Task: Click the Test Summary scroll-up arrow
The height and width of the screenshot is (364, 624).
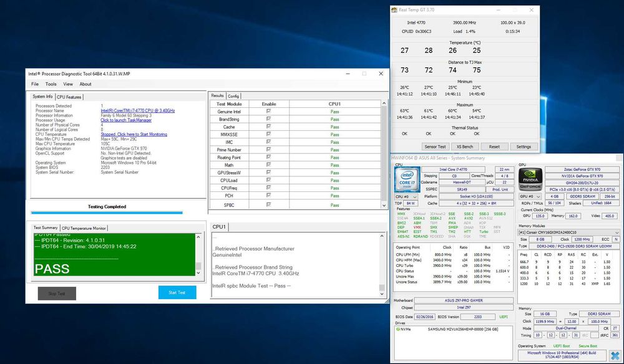Action: [x=198, y=237]
